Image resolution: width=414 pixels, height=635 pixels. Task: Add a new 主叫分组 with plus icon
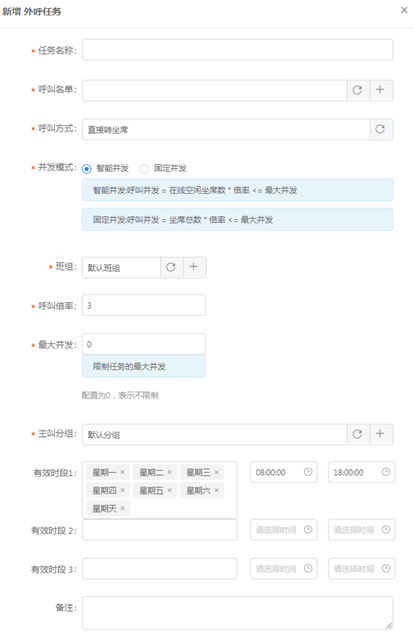click(380, 434)
